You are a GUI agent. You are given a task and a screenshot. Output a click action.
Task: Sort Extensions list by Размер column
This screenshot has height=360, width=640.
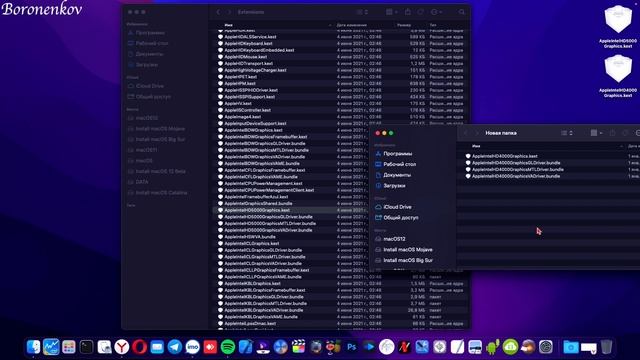tap(404, 25)
